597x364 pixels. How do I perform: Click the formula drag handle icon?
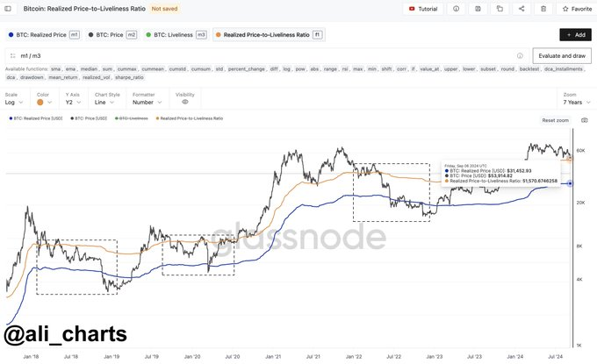(x=12, y=55)
